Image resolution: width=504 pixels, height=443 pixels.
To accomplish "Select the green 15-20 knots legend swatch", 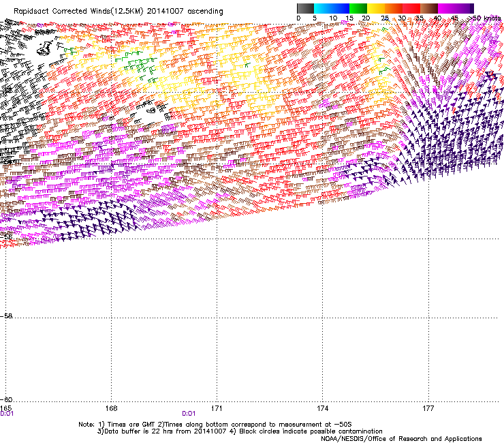I will 358,8.
